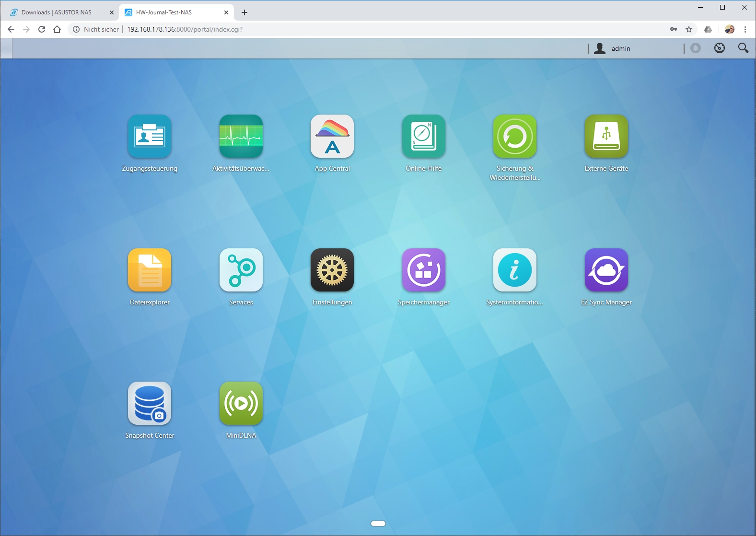Open saved passwords key icon

674,29
